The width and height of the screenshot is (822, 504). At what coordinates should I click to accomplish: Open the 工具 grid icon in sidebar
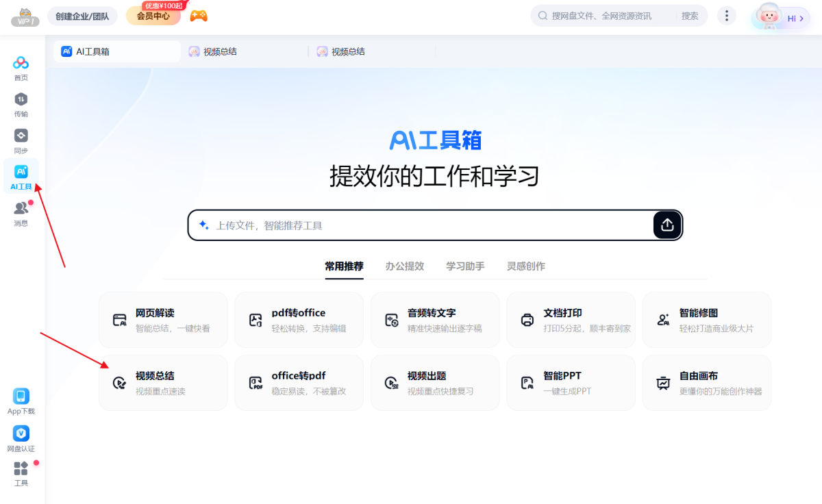[x=21, y=468]
